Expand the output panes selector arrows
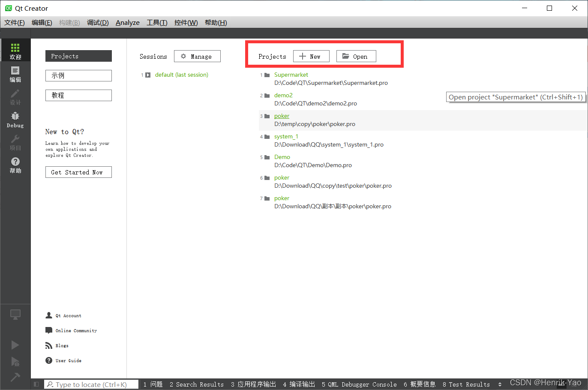The image size is (588, 390). click(x=500, y=384)
